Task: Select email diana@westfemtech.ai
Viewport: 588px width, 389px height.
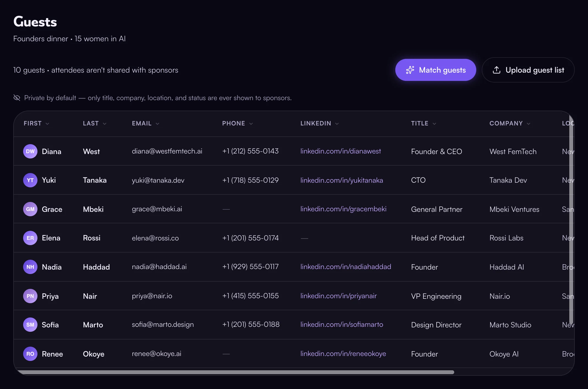Action: tap(167, 151)
